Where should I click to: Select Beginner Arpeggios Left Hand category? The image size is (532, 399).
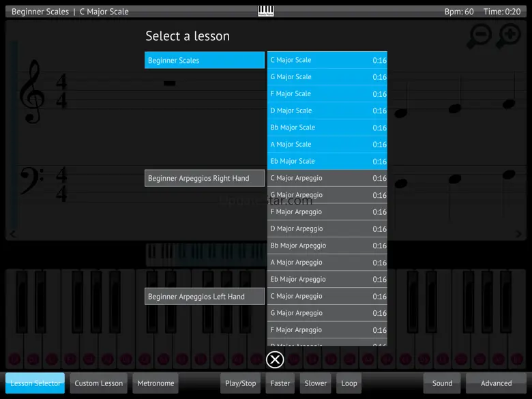click(x=205, y=297)
